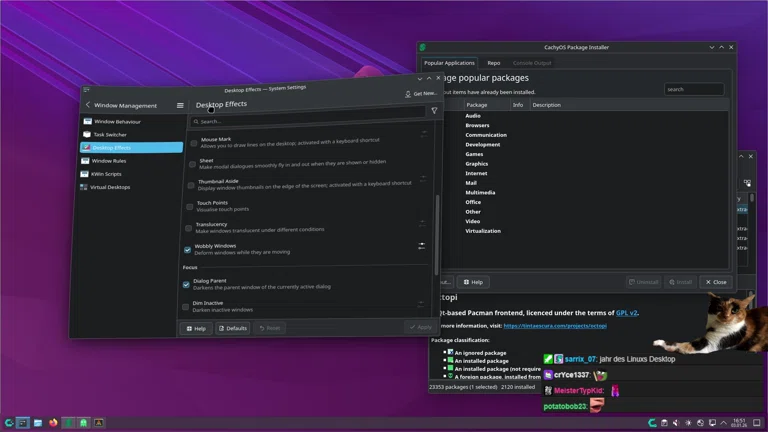
Task: Uncheck the Dialog Parent effect
Action: click(x=186, y=284)
